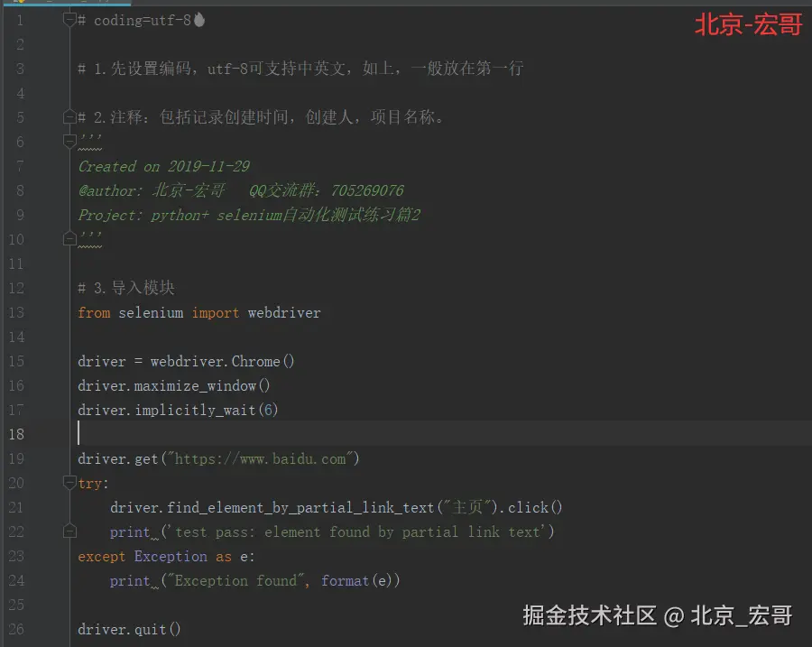Viewport: 812px width, 647px height.
Task: Click 'driver.implicitly_wait(6)' call
Action: click(x=178, y=411)
